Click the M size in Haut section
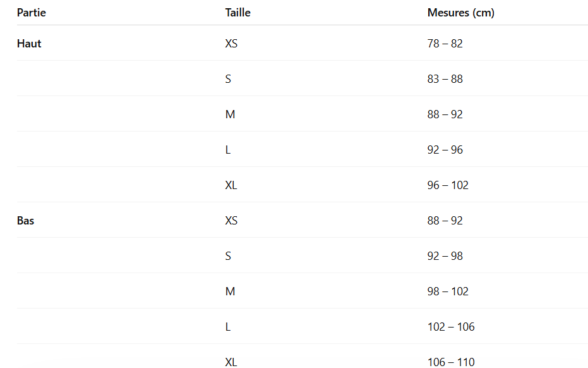The height and width of the screenshot is (368, 588). [x=230, y=114]
